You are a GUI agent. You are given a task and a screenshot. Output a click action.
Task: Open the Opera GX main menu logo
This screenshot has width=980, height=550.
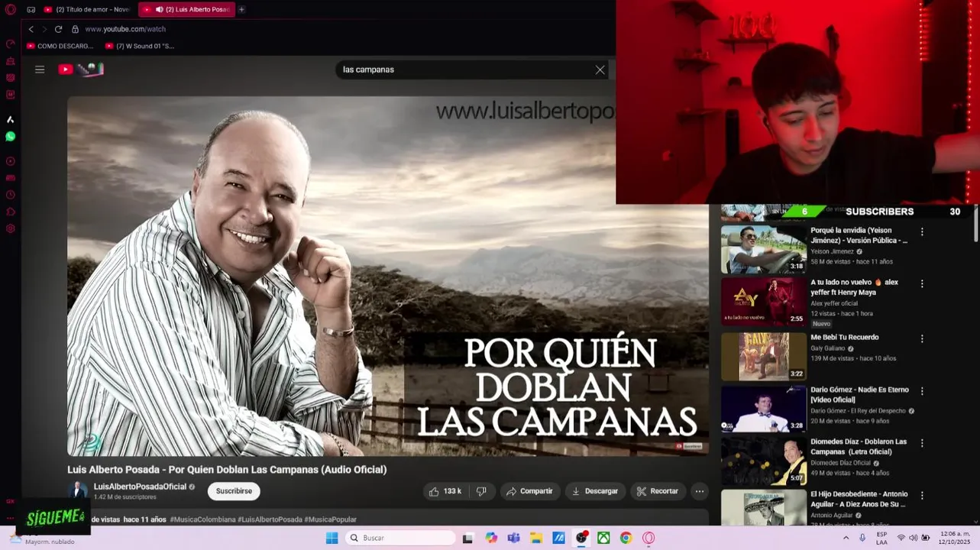[x=10, y=9]
